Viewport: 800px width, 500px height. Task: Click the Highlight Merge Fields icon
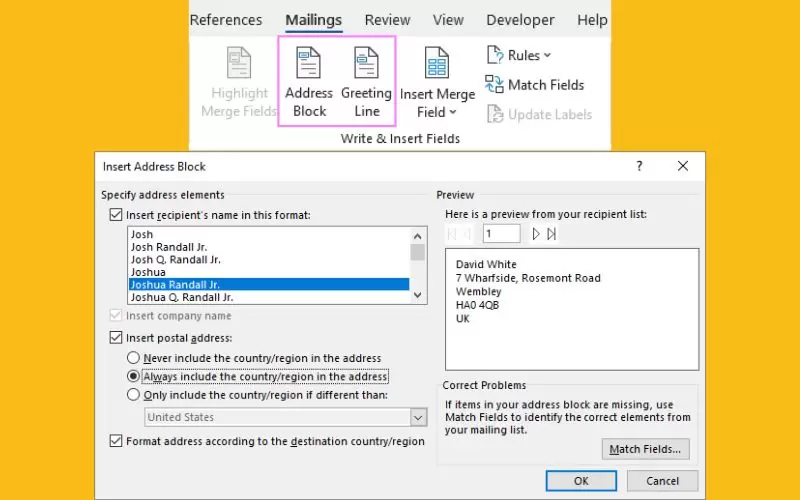tap(239, 63)
